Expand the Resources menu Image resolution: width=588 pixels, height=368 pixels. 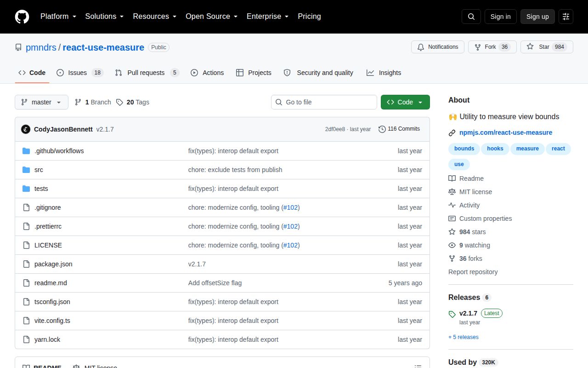[155, 17]
